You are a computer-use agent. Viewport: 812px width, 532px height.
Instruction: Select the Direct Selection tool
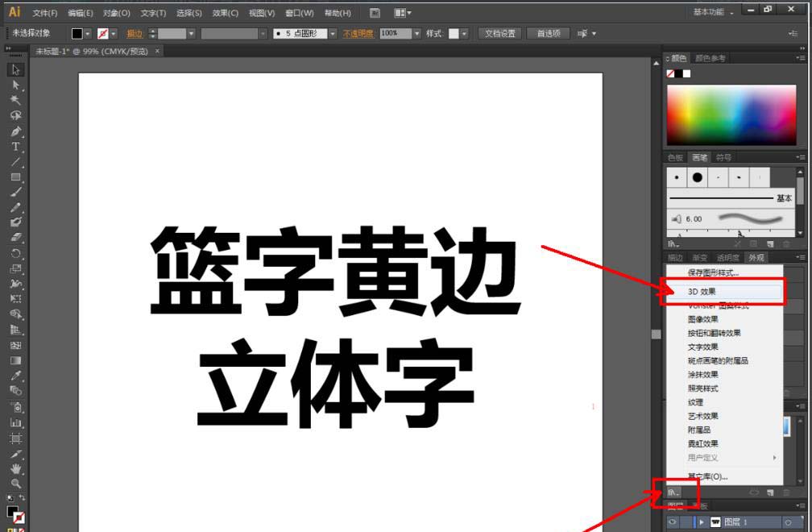[15, 85]
